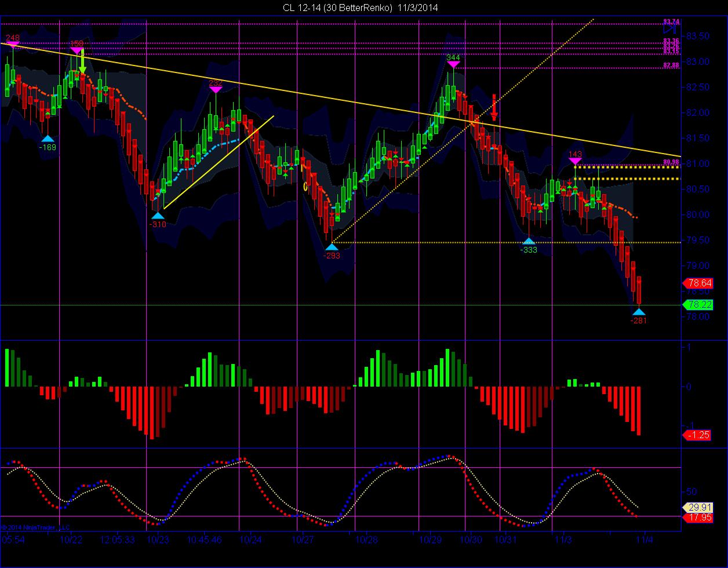Select the swing low triangle labeled -281
The width and height of the screenshot is (728, 568).
point(639,312)
